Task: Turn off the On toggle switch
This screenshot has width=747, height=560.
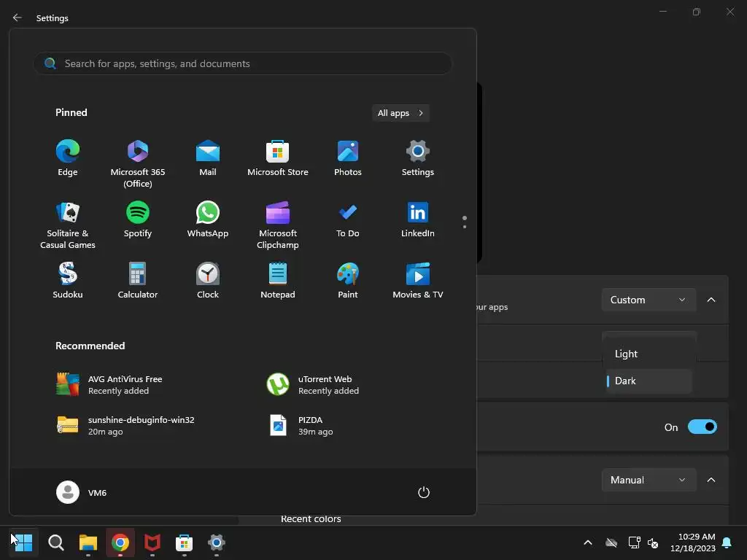Action: (x=703, y=427)
